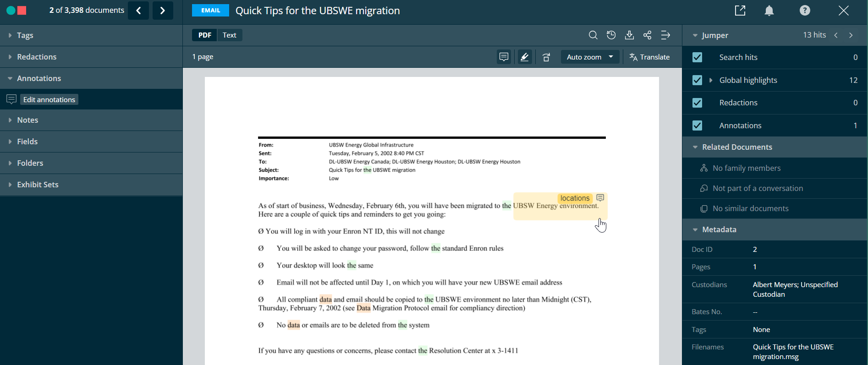Select the 'locations' annotation label
Viewport: 868px width, 365px height.
[x=575, y=198]
